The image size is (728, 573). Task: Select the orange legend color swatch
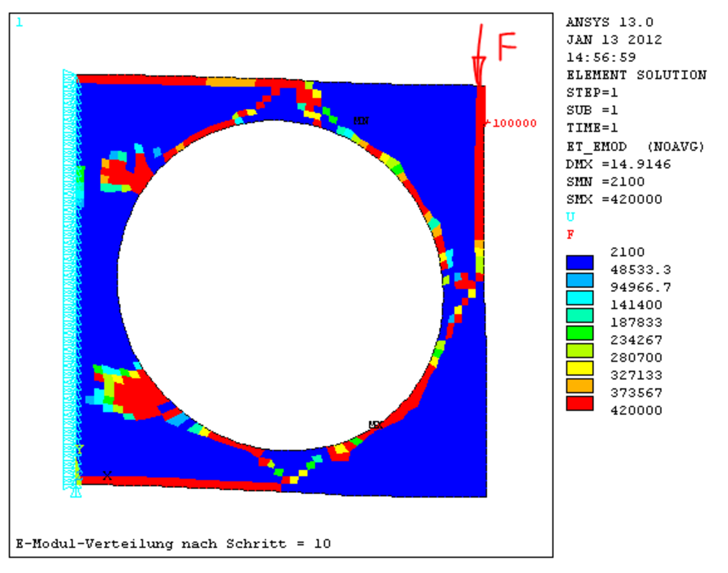coord(579,385)
